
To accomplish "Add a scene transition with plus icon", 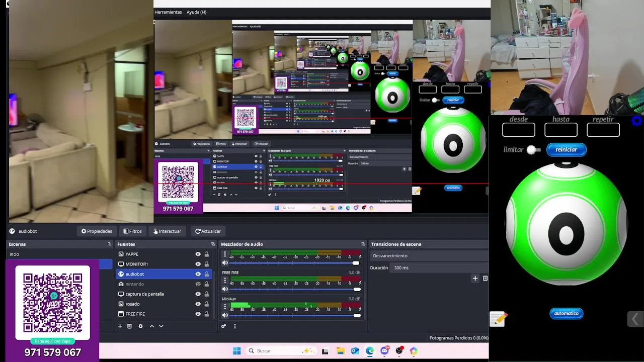I will (x=475, y=278).
